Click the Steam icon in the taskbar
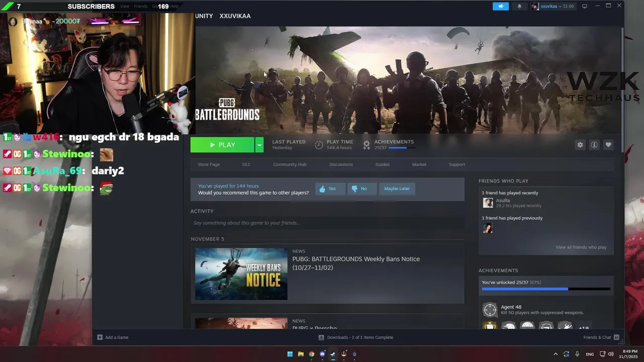This screenshot has height=362, width=644. coord(333,354)
